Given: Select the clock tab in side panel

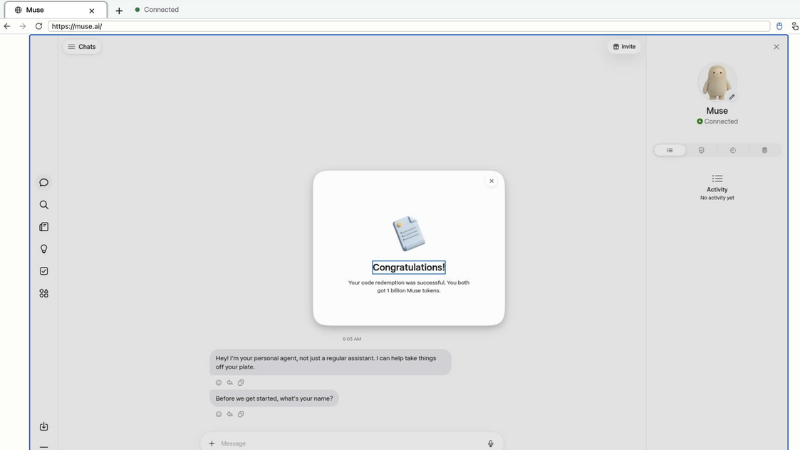Looking at the screenshot, I should tap(733, 150).
